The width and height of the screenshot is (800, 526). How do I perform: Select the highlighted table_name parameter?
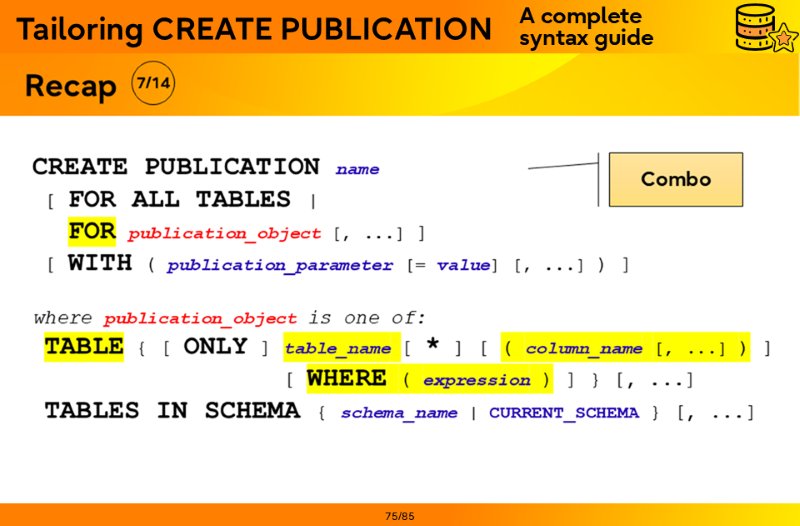tap(338, 349)
